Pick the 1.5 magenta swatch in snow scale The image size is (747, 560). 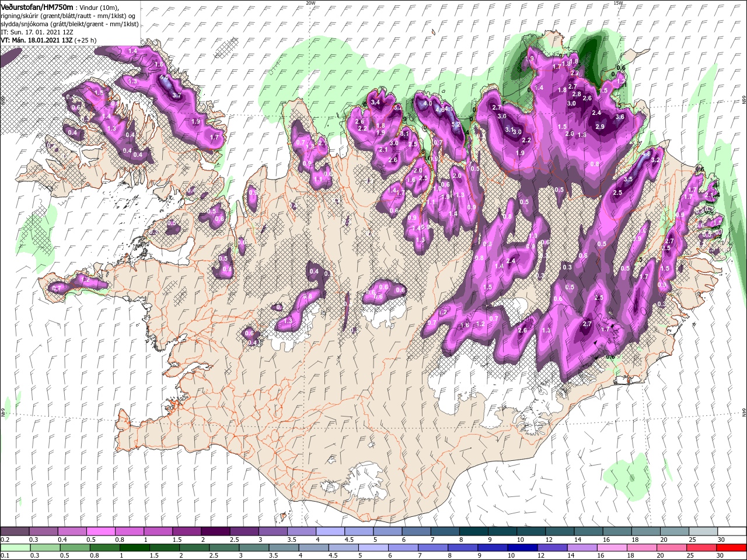click(x=187, y=531)
